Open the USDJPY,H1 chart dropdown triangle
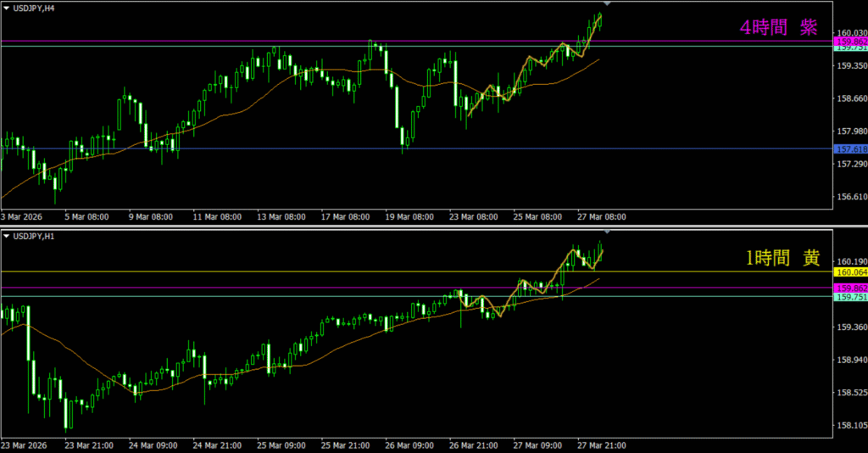This screenshot has width=868, height=453. point(8,235)
